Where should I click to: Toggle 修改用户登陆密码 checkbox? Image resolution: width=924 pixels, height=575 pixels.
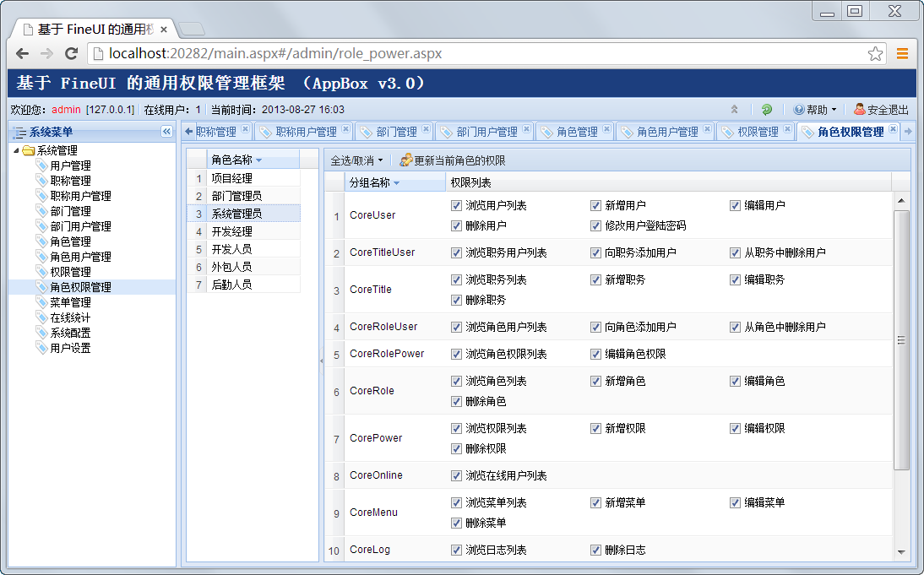[x=595, y=225]
